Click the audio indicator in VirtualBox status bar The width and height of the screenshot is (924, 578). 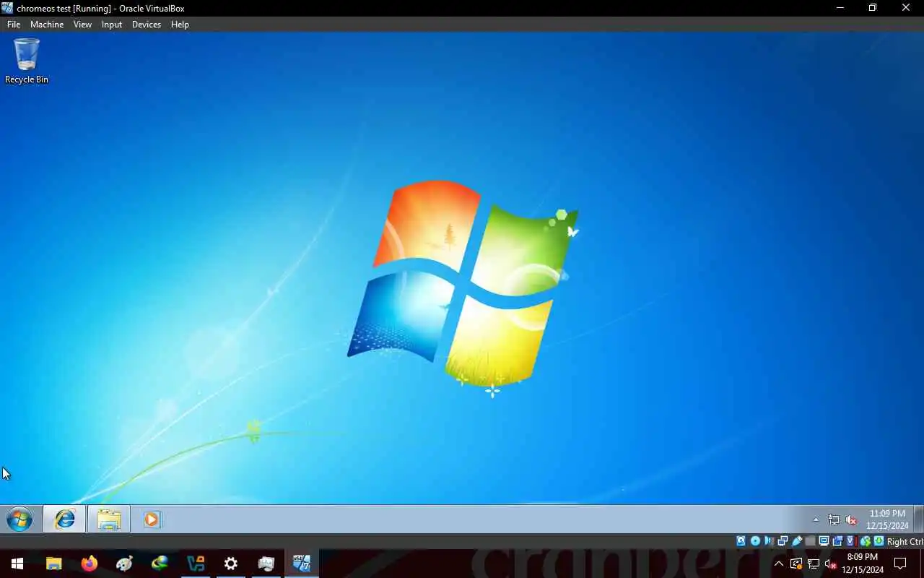769,541
